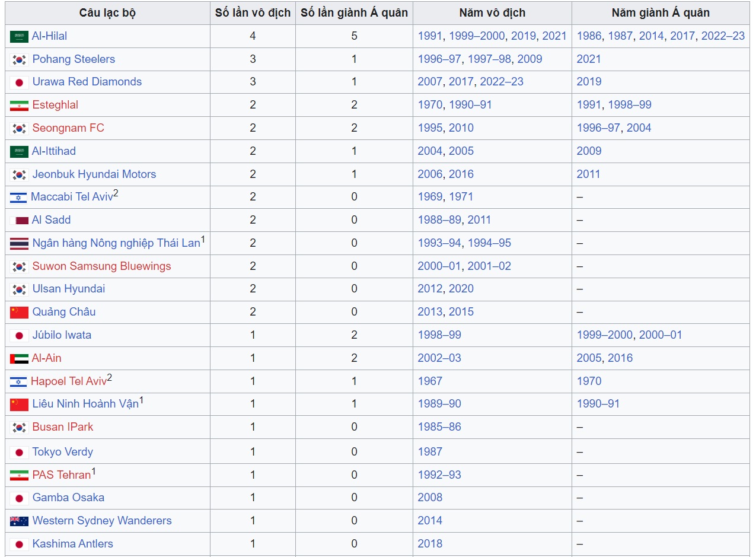This screenshot has height=557, width=756.
Task: Click the Israeli flag beside Maccabi Tel Aviv
Action: click(18, 198)
